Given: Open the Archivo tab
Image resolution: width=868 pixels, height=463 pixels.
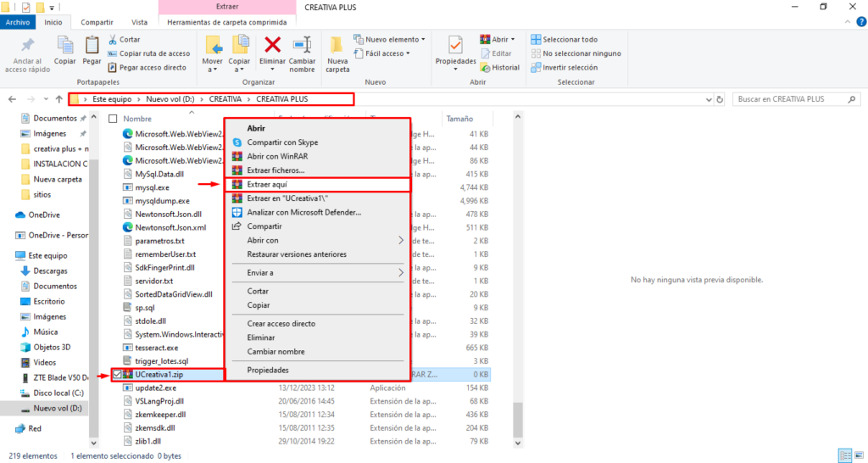Looking at the screenshot, I should (18, 22).
